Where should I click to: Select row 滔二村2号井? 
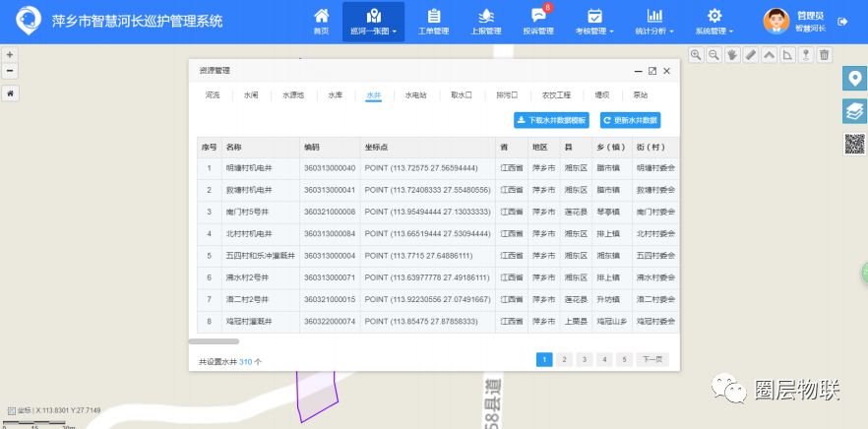click(x=438, y=299)
